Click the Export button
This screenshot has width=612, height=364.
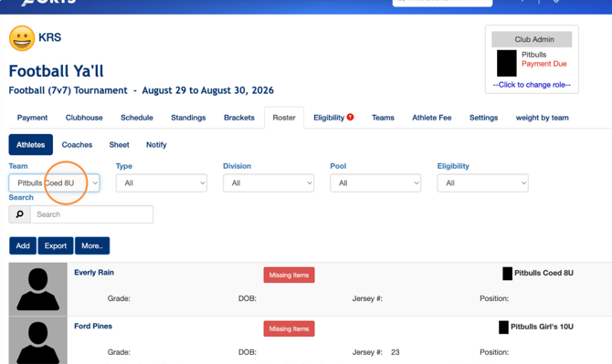pyautogui.click(x=56, y=245)
